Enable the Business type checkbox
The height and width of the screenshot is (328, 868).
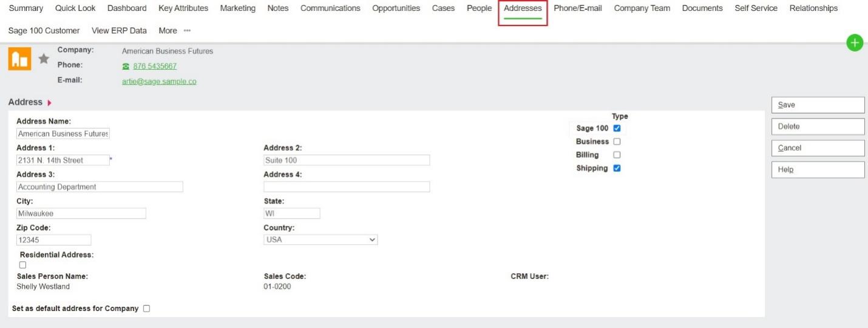pos(617,142)
